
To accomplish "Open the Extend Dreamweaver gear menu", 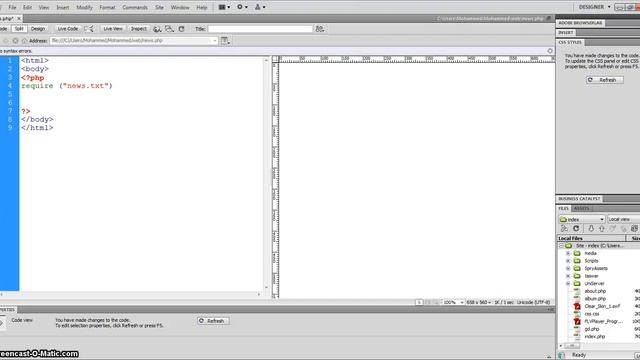I will coord(242,7).
